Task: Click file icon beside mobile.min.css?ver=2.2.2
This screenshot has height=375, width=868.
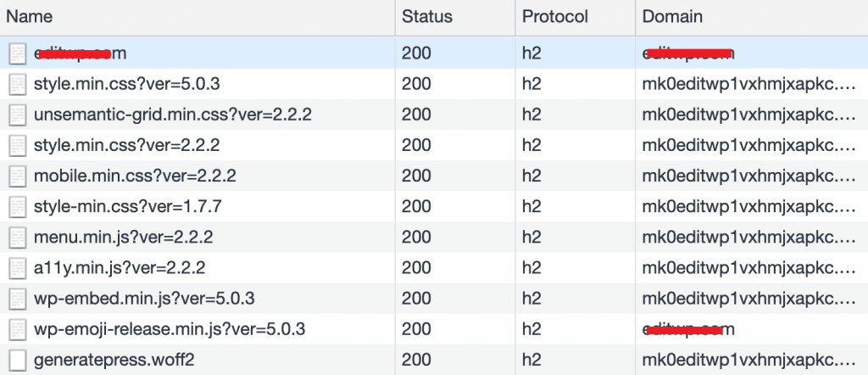Action: click(x=18, y=176)
